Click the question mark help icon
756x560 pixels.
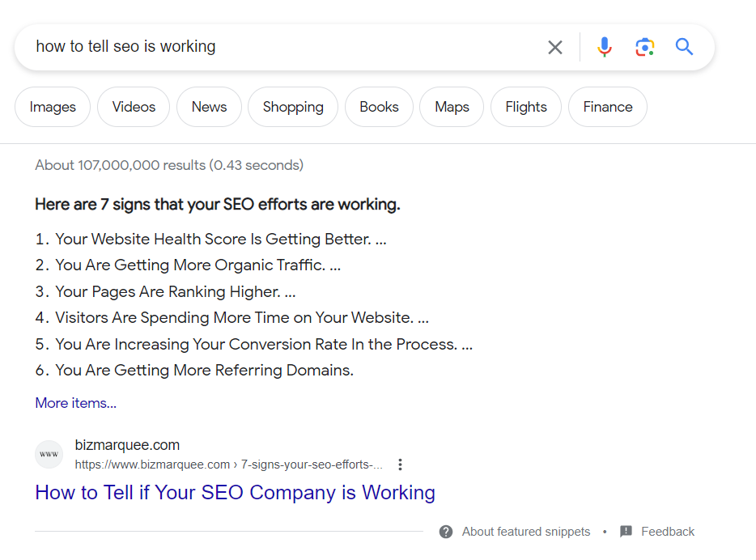coord(446,532)
